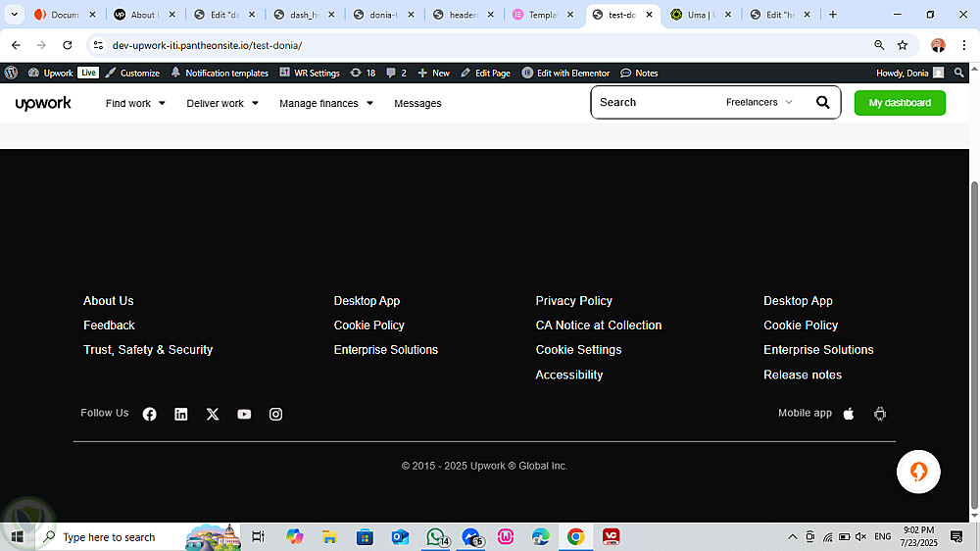The image size is (980, 551).
Task: Click the browser address bar URL
Action: pyautogui.click(x=207, y=45)
